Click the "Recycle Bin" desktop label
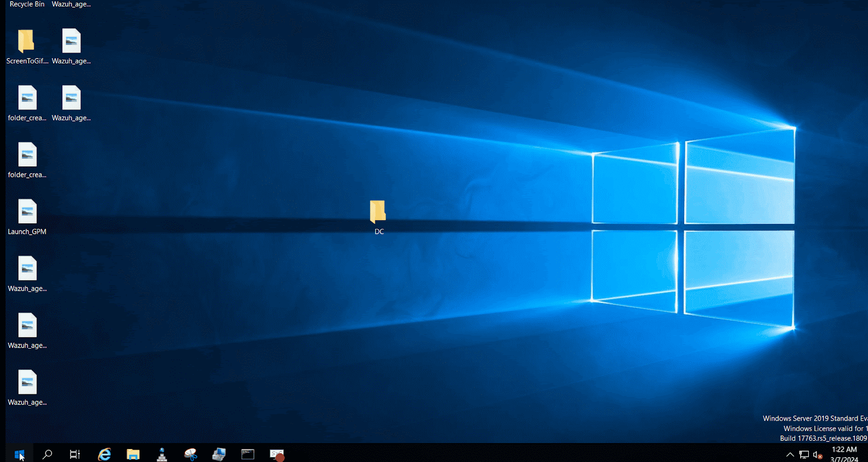Image resolution: width=868 pixels, height=462 pixels. [x=27, y=4]
